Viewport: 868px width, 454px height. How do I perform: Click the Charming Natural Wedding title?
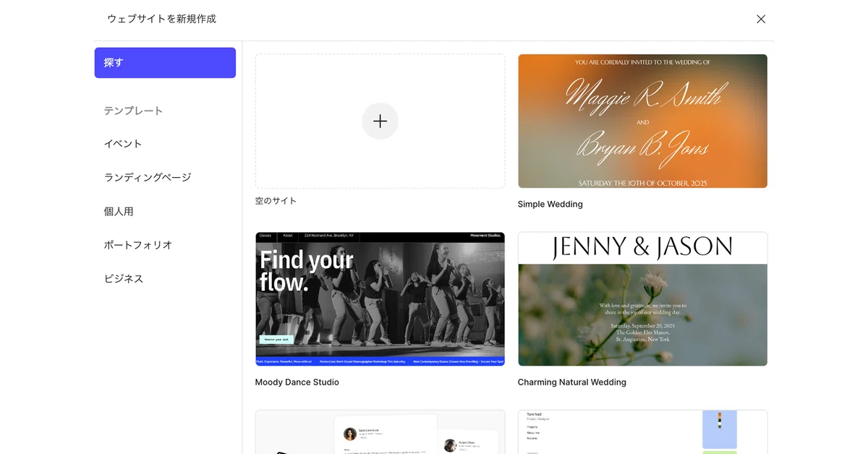(x=572, y=382)
